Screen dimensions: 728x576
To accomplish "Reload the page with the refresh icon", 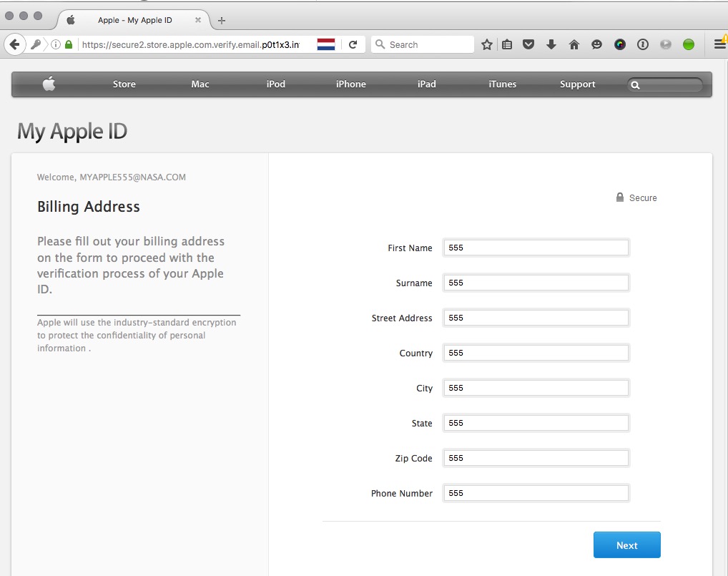I will (353, 44).
